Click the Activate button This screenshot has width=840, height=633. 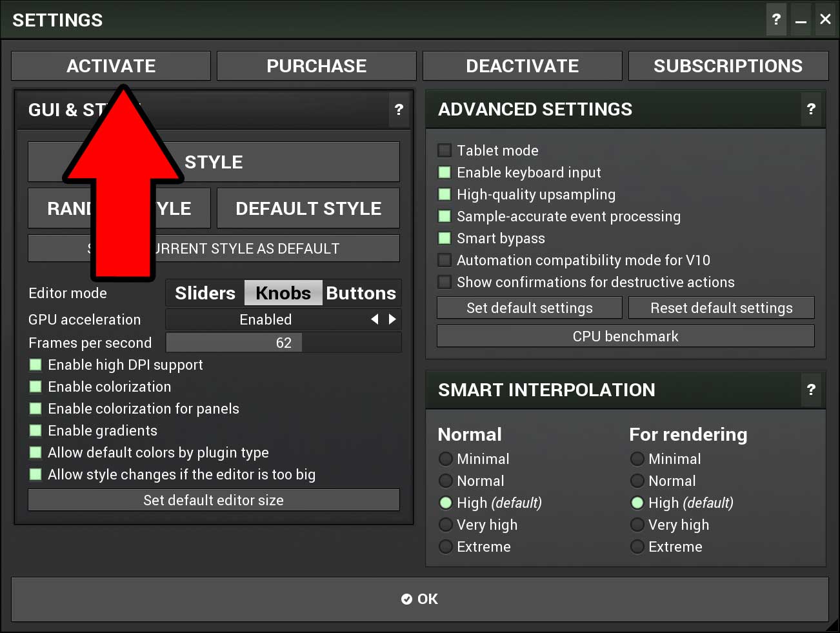(111, 66)
